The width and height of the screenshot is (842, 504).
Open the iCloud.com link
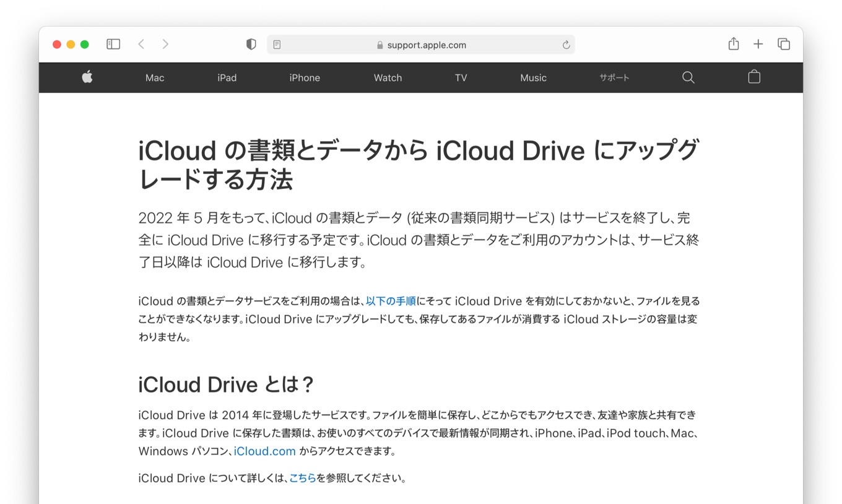tap(265, 451)
